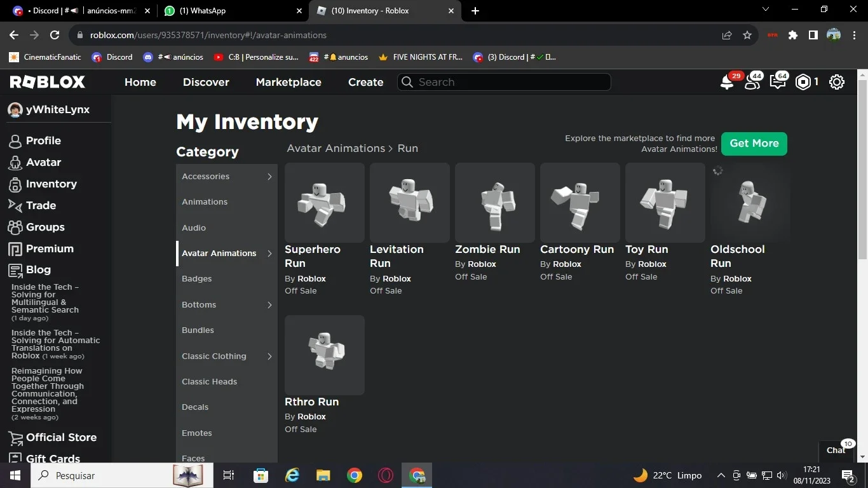
Task: Click the Trade sidebar icon
Action: pyautogui.click(x=15, y=205)
